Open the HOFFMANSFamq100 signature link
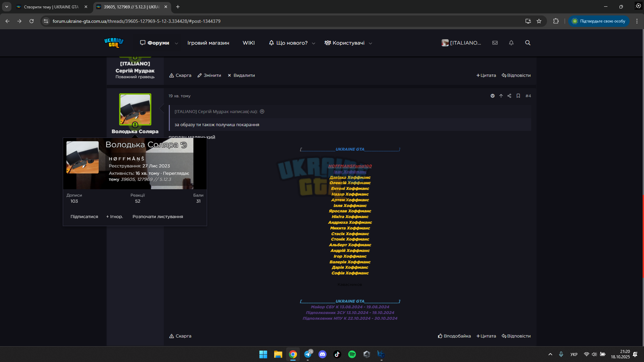Viewport: 644px width, 362px height. [x=350, y=166]
